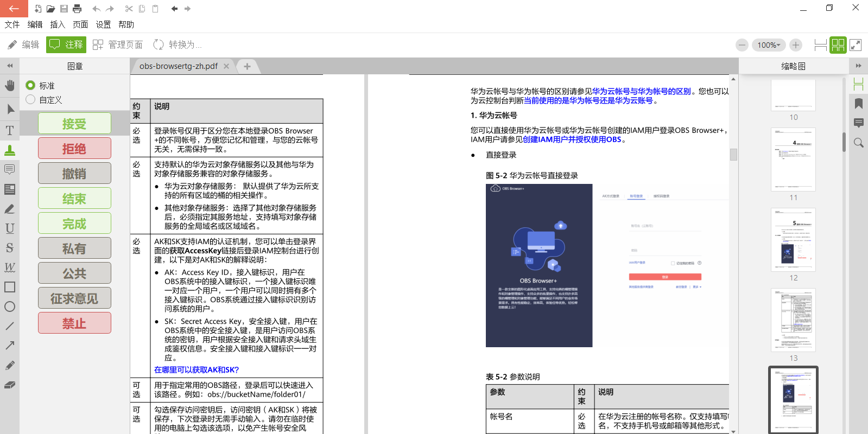Select the Hand pan tool
868x434 pixels.
10,86
